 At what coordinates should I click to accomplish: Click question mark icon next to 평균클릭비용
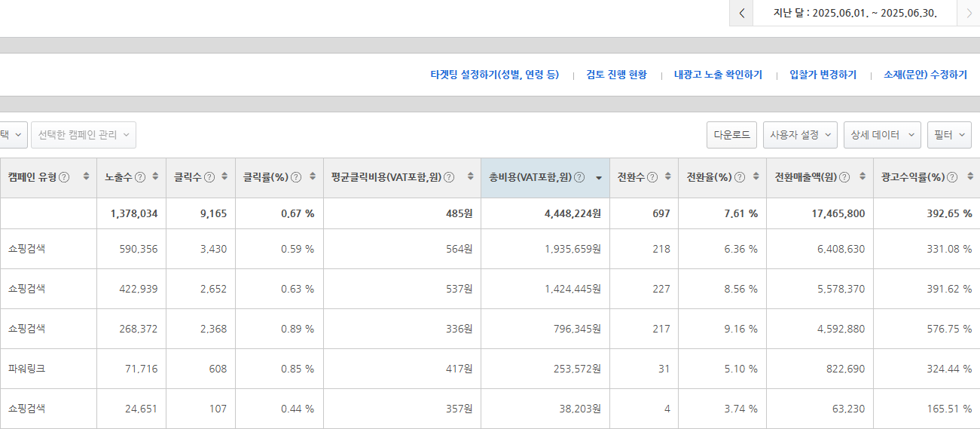[449, 177]
